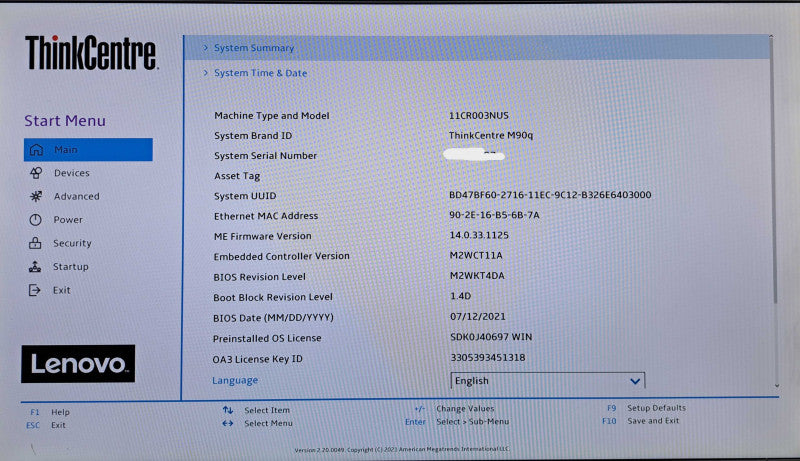
Task: Click the American Megatrends copyright version line
Action: click(x=402, y=449)
